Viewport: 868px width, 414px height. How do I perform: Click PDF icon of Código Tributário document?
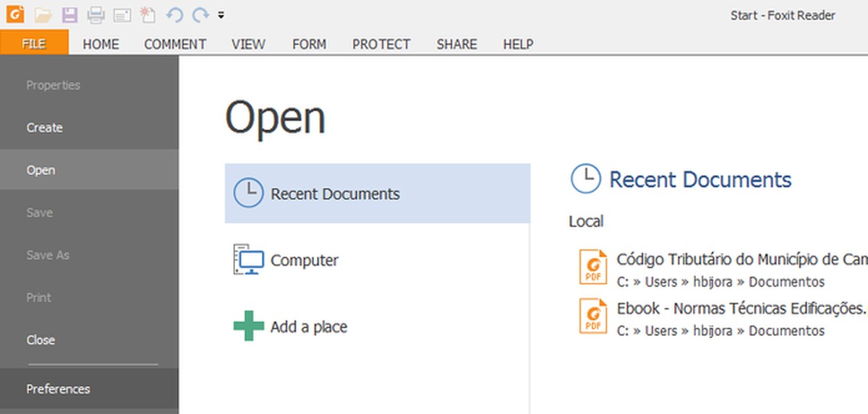click(593, 267)
